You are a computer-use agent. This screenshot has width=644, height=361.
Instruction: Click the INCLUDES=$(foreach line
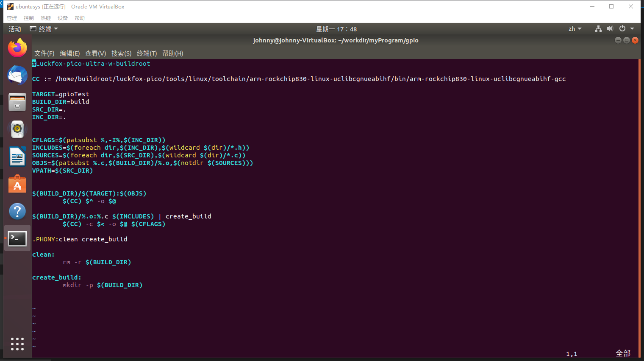(x=141, y=148)
